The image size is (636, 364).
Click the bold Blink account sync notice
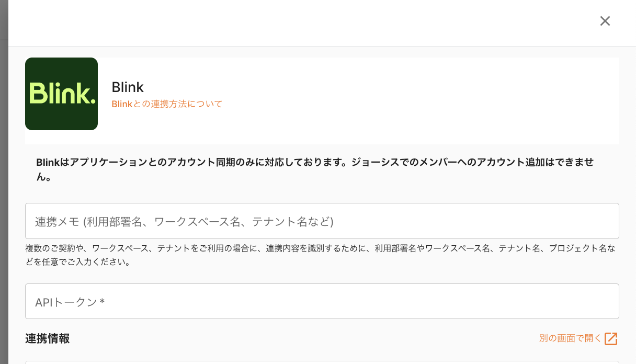coord(314,163)
